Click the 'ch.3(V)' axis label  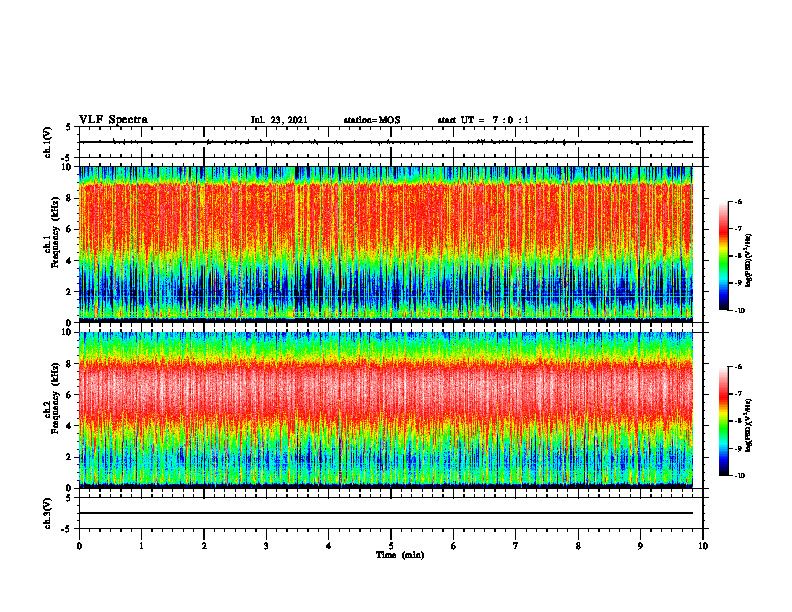pyautogui.click(x=48, y=513)
